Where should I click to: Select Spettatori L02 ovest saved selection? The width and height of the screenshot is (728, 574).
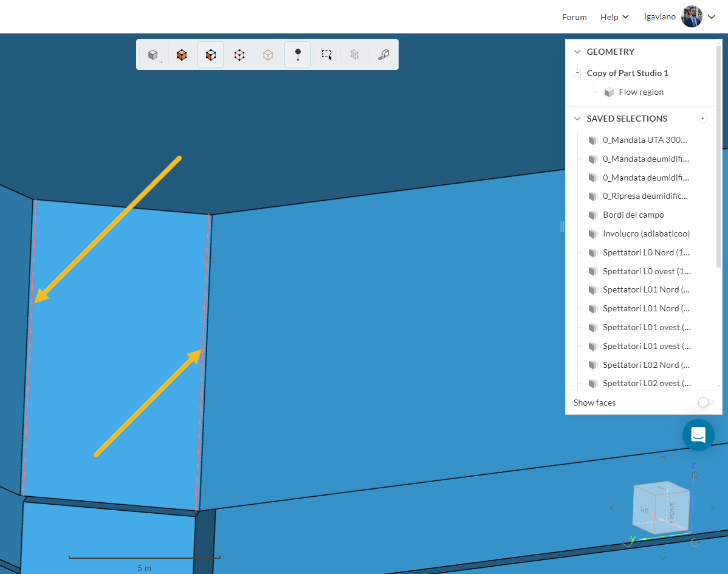tap(647, 384)
